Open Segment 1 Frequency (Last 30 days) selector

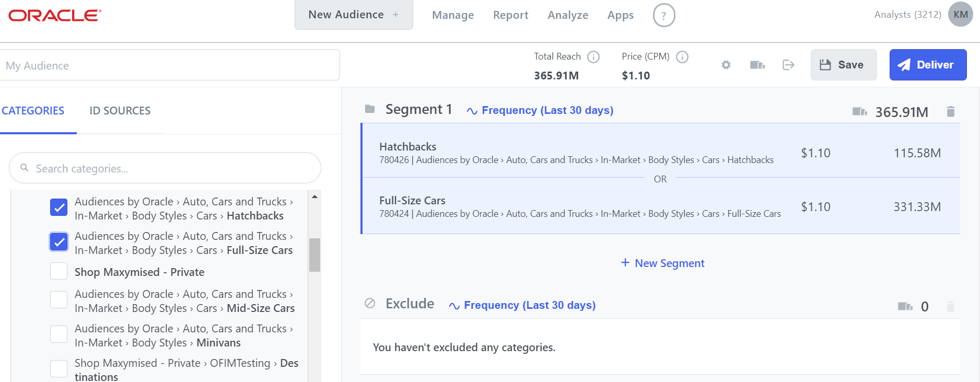541,110
